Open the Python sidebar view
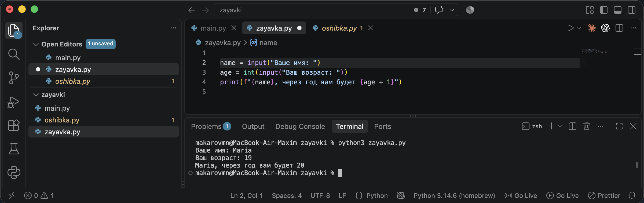 tap(14, 172)
